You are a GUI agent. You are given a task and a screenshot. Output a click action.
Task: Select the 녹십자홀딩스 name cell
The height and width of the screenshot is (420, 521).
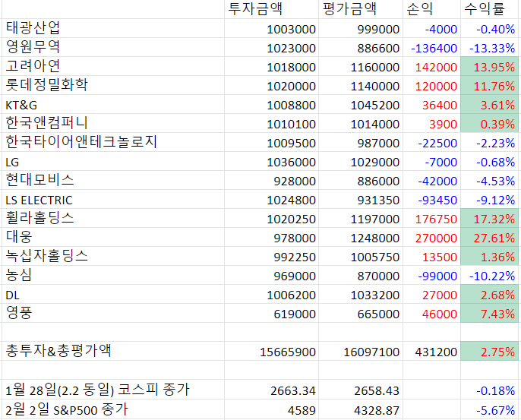tap(113, 256)
